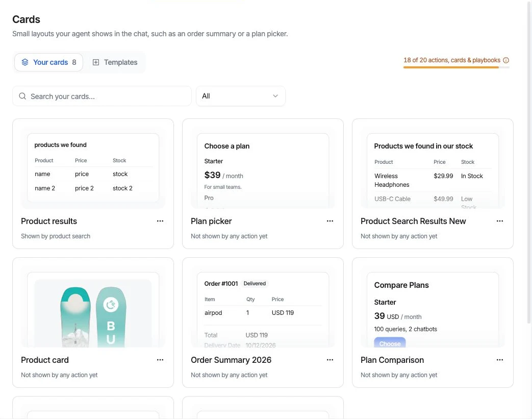
Task: Click the info icon beside usage limit
Action: coord(506,60)
